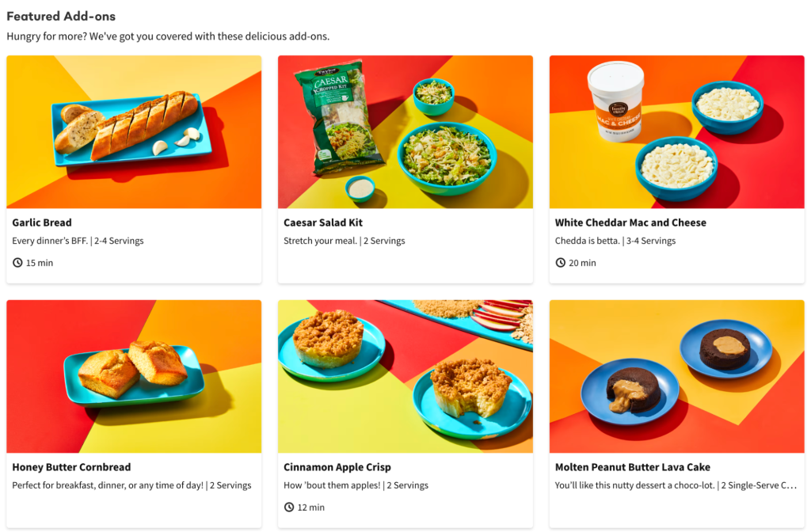The image size is (811, 532).
Task: Click the clock icon next to 15 min
Action: point(17,263)
